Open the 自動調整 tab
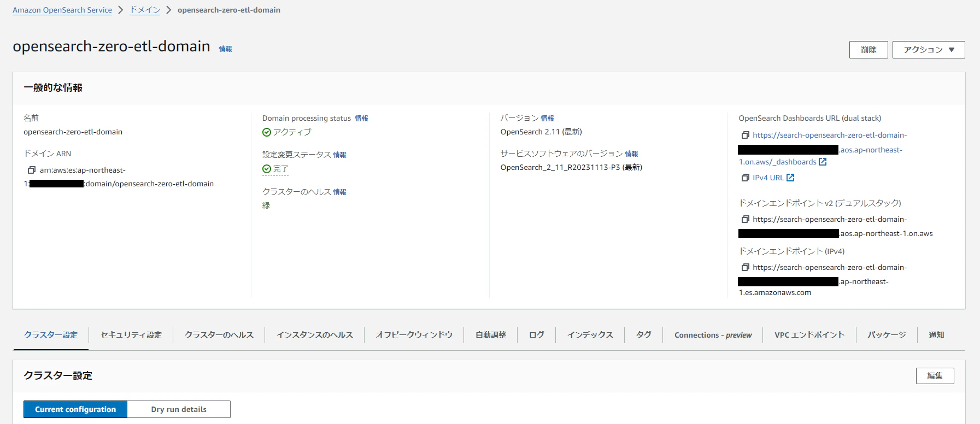Screen dimensions: 980x424 491,335
